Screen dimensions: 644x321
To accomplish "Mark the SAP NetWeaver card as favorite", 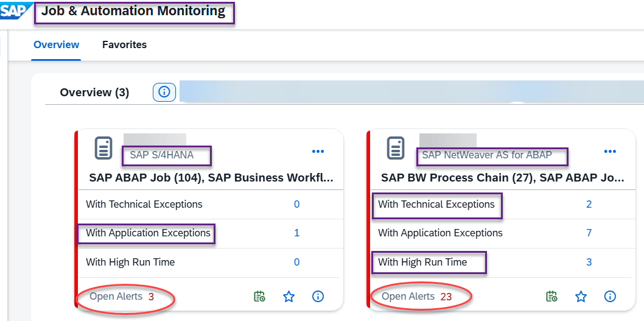I will (x=581, y=297).
